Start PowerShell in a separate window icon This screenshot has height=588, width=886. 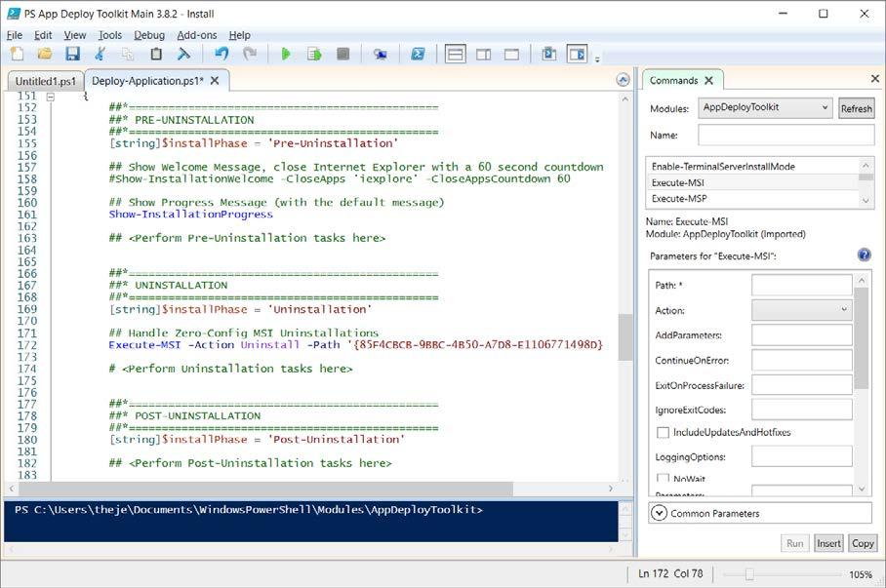click(417, 55)
